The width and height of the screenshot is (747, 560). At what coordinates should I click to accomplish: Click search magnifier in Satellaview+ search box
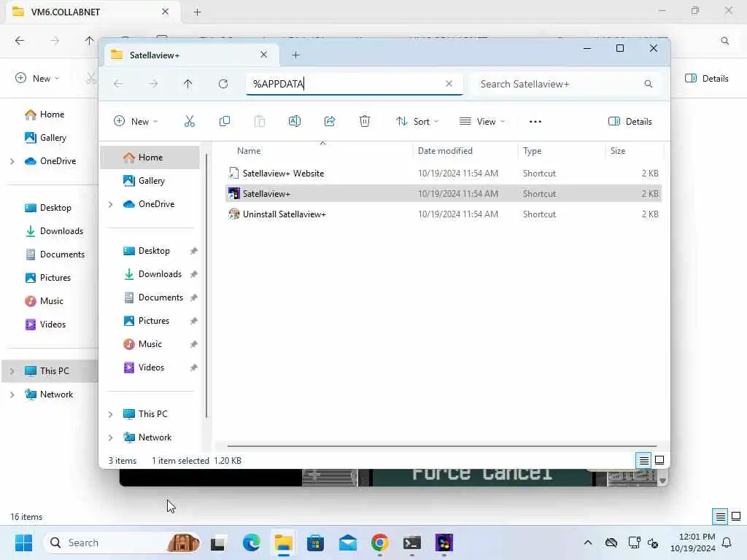point(649,84)
